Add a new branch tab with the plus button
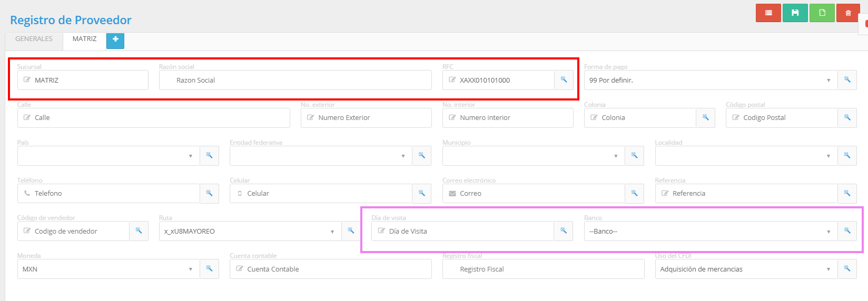Image resolution: width=868 pixels, height=301 pixels. [115, 39]
